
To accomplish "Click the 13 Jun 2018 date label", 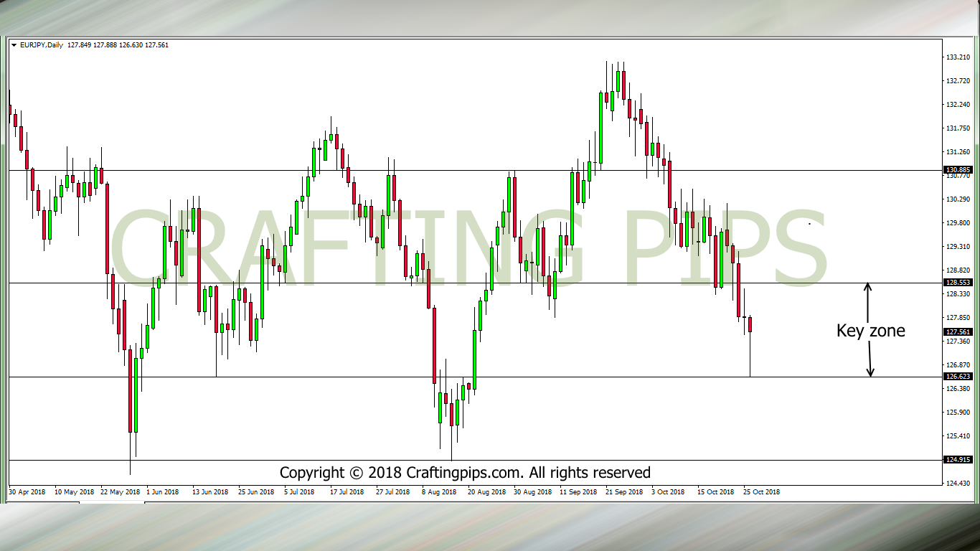I will pos(210,492).
